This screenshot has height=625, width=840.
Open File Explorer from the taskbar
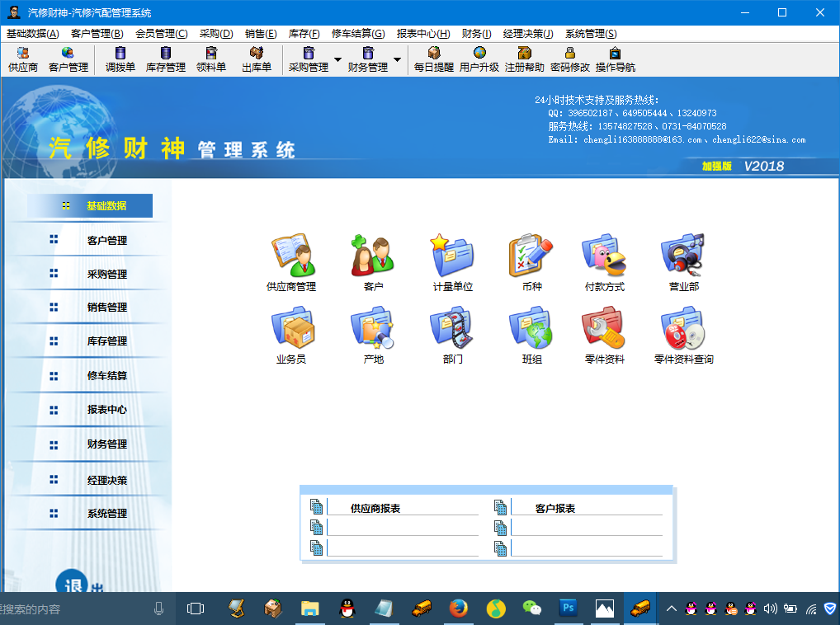point(309,609)
